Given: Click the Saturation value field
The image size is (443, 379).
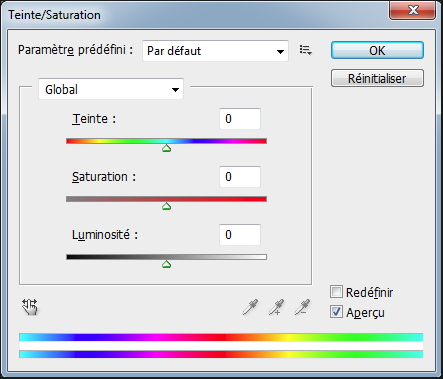Looking at the screenshot, I should coord(240,177).
